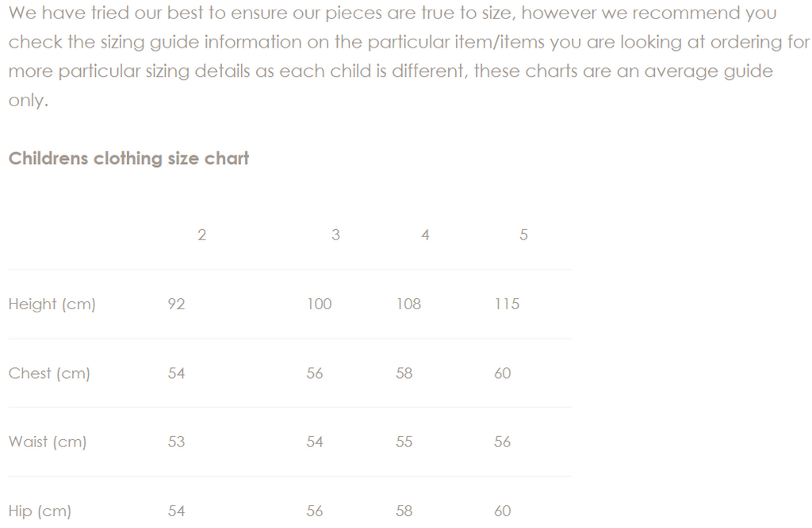Click the Chest (cm) row label

coord(49,373)
